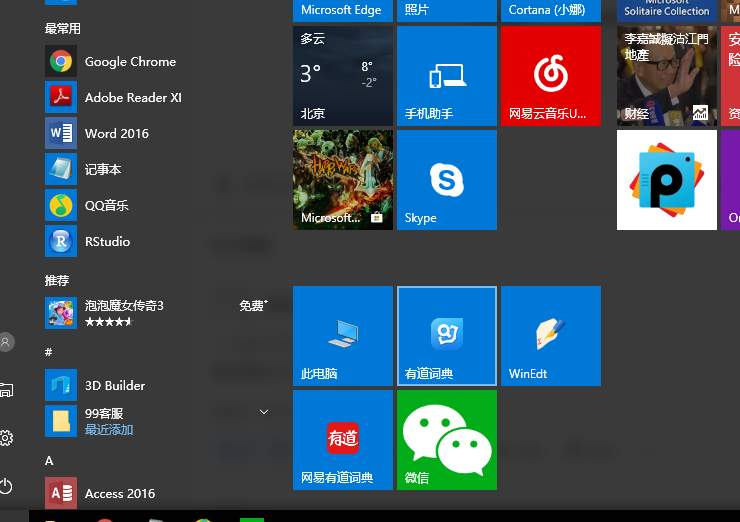Launch 3D Builder app

158,385
